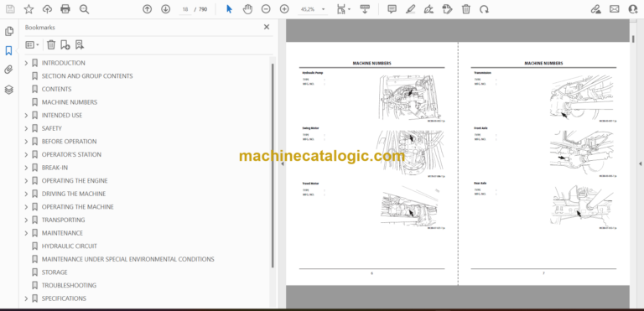The height and width of the screenshot is (311, 644).
Task: Print the document
Action: coord(65,9)
